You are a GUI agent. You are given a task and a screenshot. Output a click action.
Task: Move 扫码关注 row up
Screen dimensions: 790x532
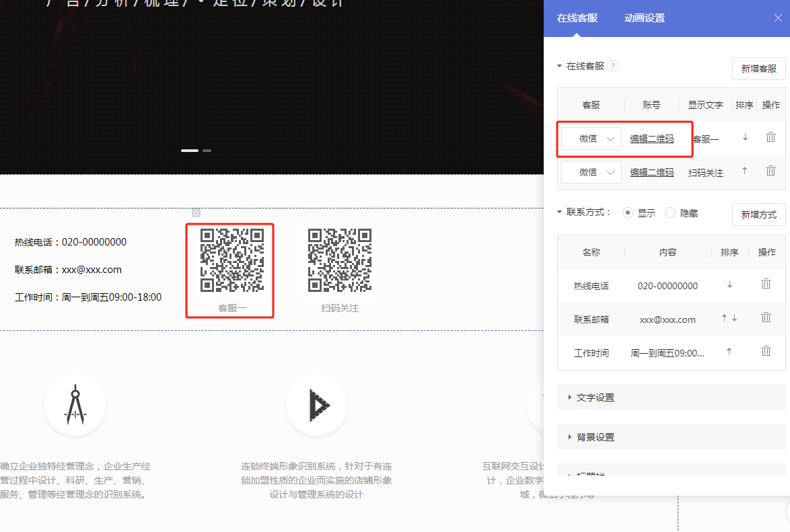pos(745,171)
